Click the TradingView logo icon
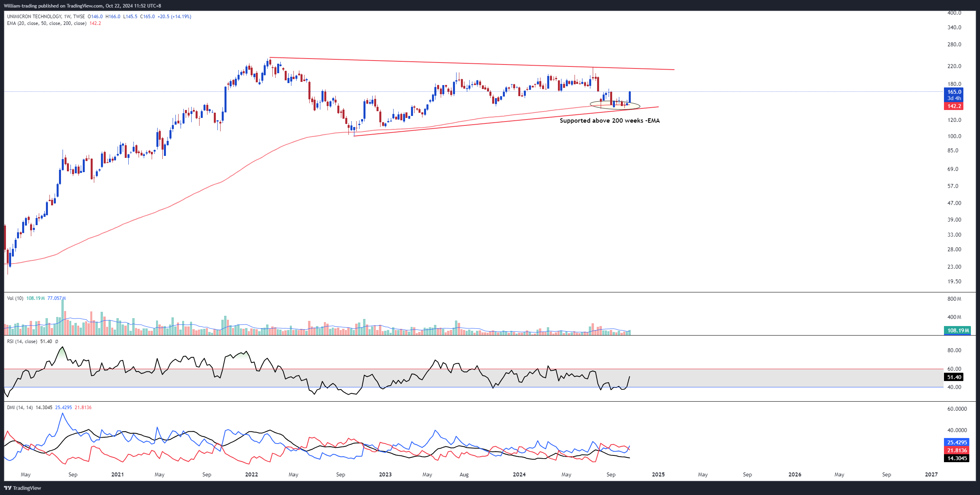This screenshot has height=495, width=980. coord(8,488)
